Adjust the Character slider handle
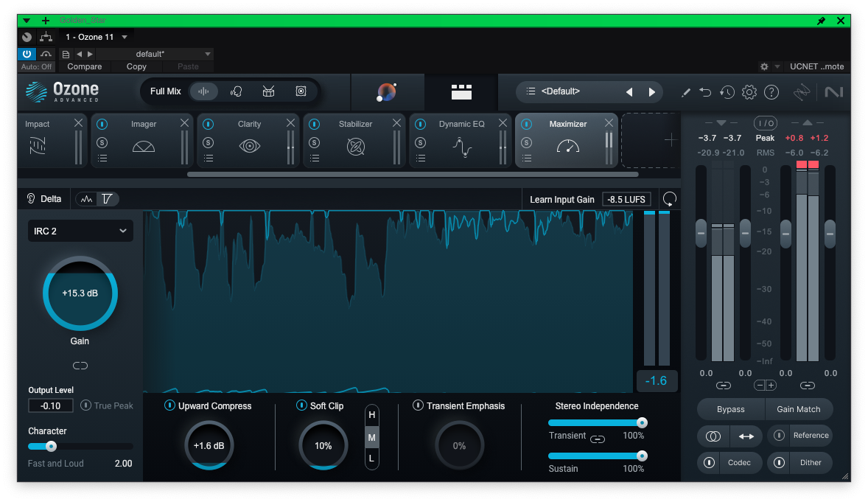This screenshot has height=502, width=868. point(51,446)
